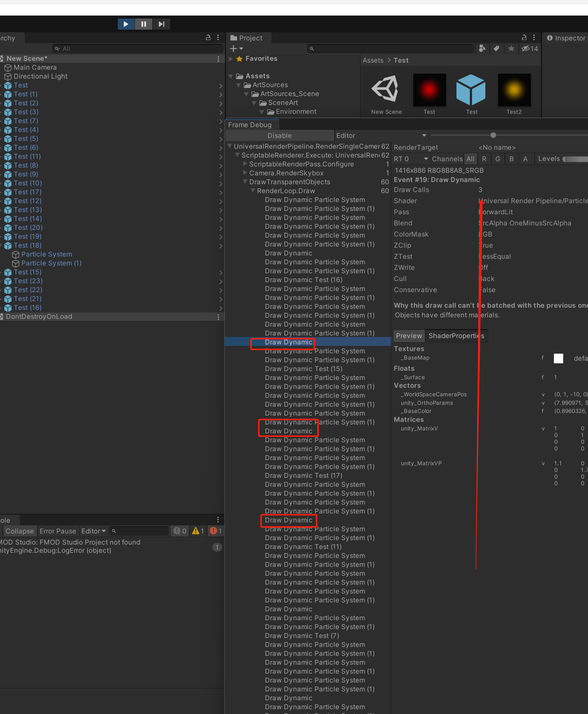The height and width of the screenshot is (714, 588).
Task: Click the Play button in the toolbar
Action: point(126,24)
